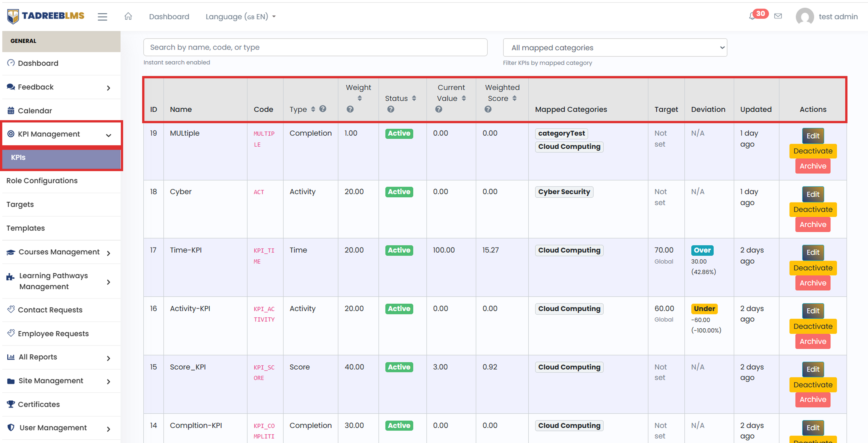The image size is (868, 443).
Task: Archive the Score_KPI row
Action: [x=813, y=399]
